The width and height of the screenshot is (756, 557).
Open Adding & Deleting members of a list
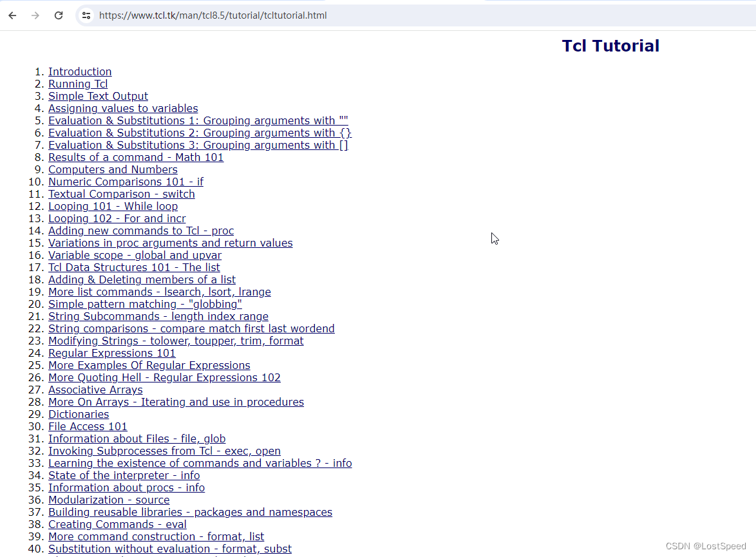click(x=142, y=279)
